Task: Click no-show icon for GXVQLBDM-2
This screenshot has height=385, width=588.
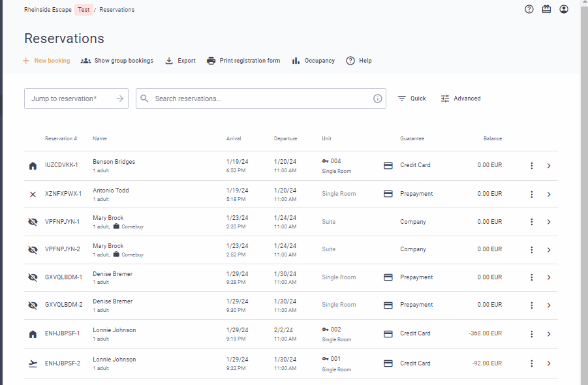Action: point(33,305)
